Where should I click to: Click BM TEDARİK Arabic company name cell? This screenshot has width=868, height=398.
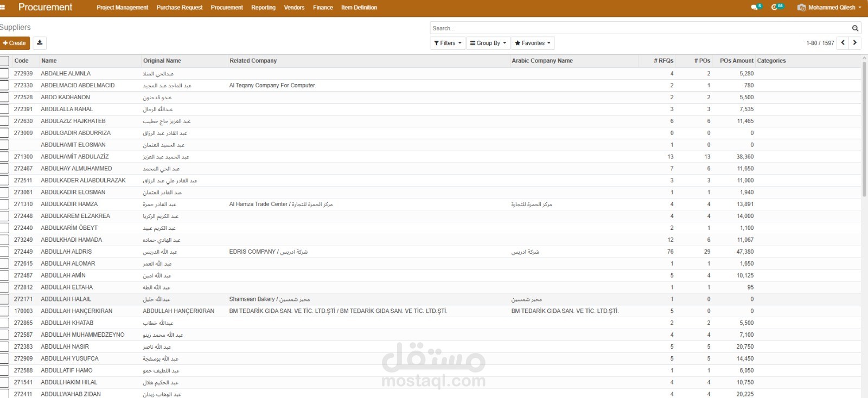coord(565,311)
